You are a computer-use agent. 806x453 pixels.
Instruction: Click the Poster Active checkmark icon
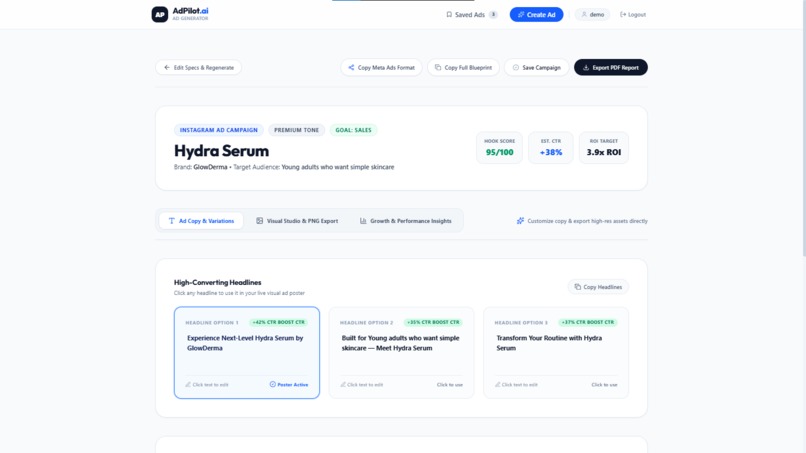pyautogui.click(x=272, y=384)
